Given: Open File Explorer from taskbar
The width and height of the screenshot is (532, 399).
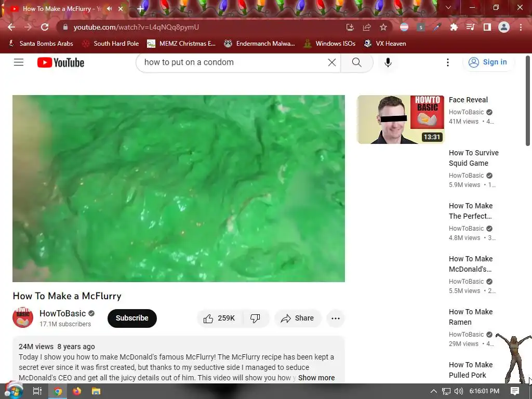Looking at the screenshot, I should 96,391.
